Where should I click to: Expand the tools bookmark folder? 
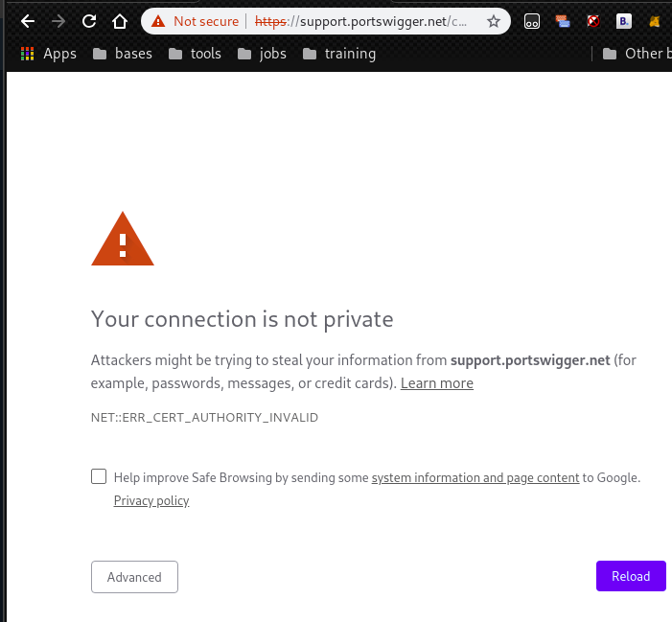[x=195, y=54]
